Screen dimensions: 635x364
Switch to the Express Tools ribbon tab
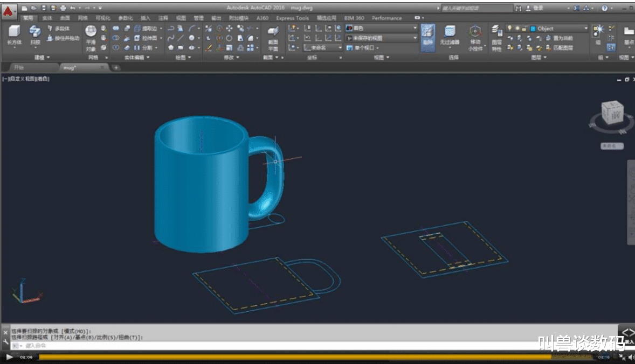point(293,18)
